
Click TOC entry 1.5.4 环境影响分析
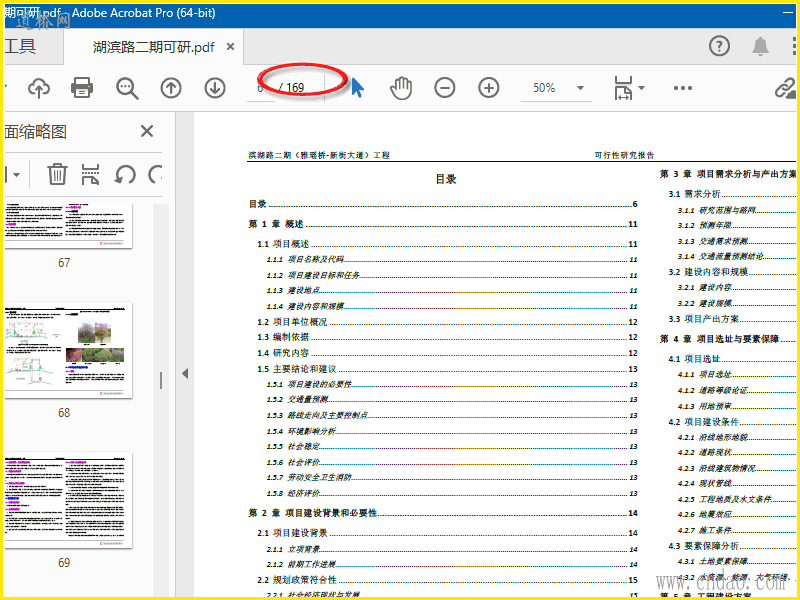452,432
